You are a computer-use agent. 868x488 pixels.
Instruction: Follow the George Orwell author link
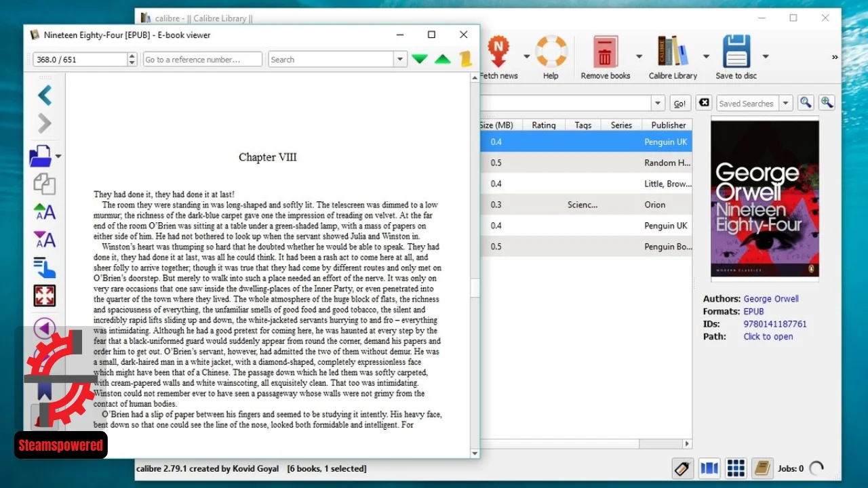(x=771, y=298)
